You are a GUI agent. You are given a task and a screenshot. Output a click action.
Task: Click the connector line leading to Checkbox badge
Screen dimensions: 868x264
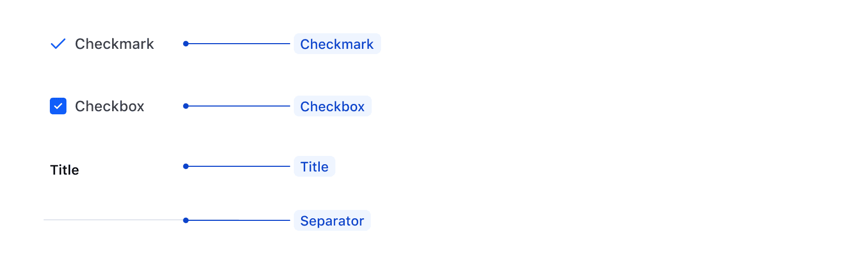[x=239, y=106]
